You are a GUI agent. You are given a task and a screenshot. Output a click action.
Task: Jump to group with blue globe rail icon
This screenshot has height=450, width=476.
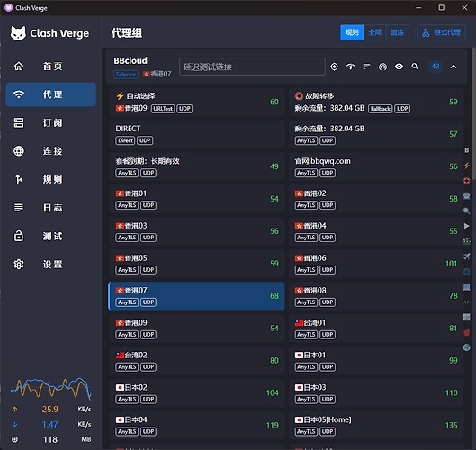click(x=467, y=272)
